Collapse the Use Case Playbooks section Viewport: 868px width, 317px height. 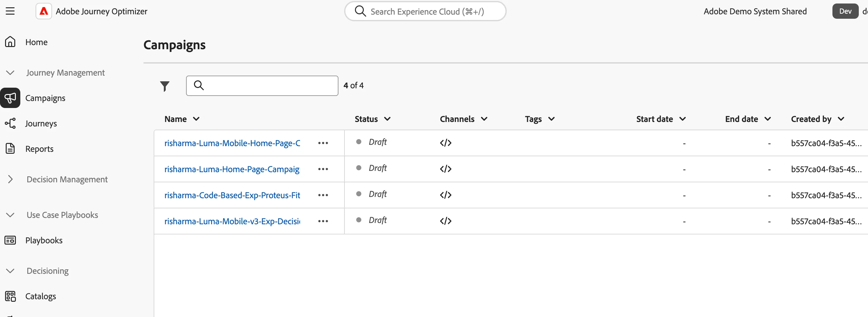point(10,215)
